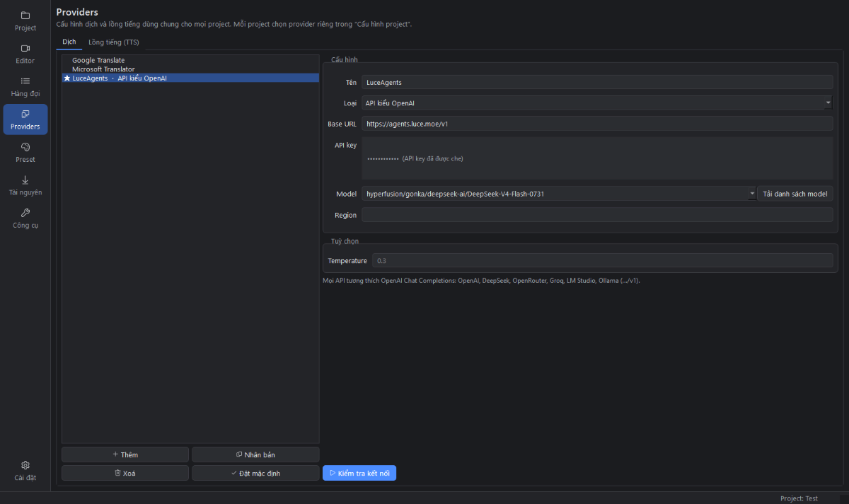
Task: Open the Editor section in sidebar
Action: coord(25,54)
